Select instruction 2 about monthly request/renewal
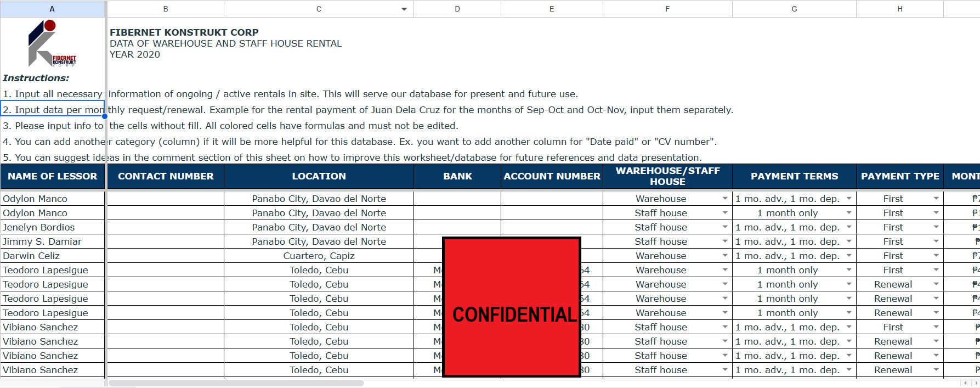The image size is (980, 388). point(368,110)
